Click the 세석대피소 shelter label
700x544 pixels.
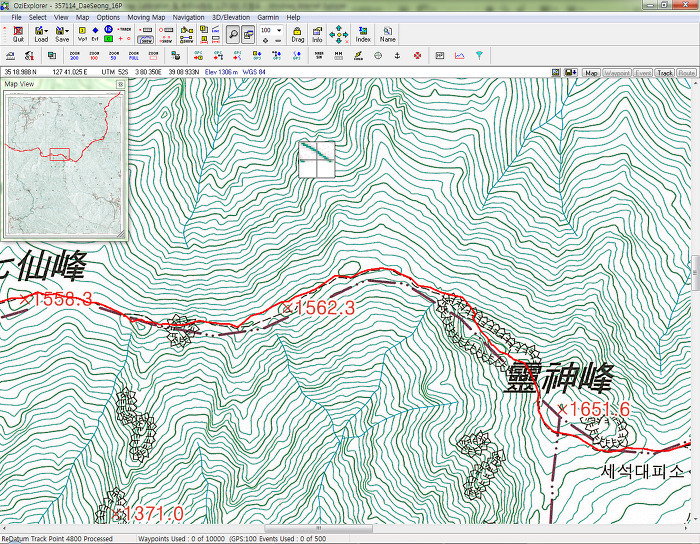click(642, 471)
